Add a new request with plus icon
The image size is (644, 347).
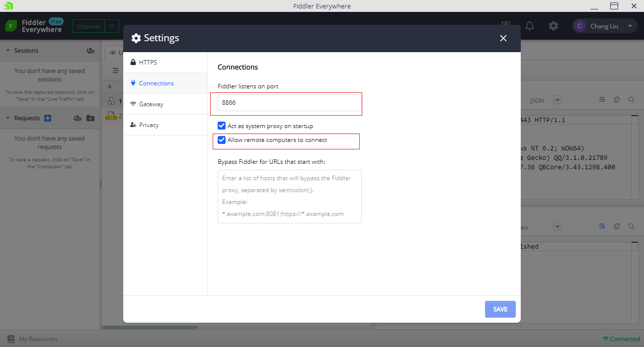[x=48, y=118]
